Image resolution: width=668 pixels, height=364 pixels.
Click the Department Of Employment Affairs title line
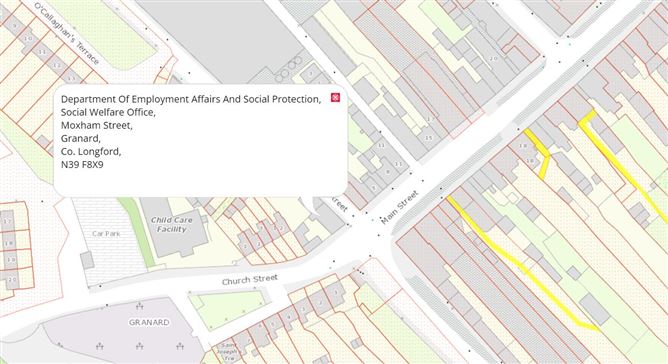point(191,99)
